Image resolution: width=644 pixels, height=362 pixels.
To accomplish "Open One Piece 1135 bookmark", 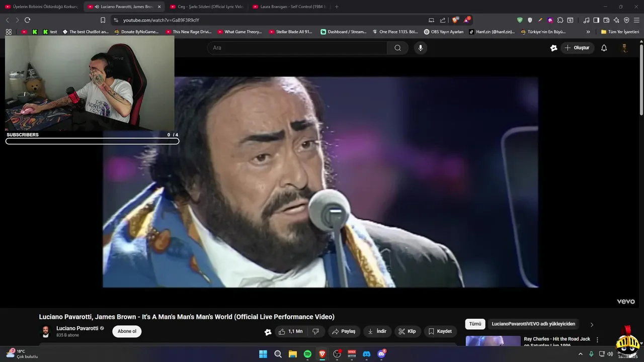I will pyautogui.click(x=395, y=32).
